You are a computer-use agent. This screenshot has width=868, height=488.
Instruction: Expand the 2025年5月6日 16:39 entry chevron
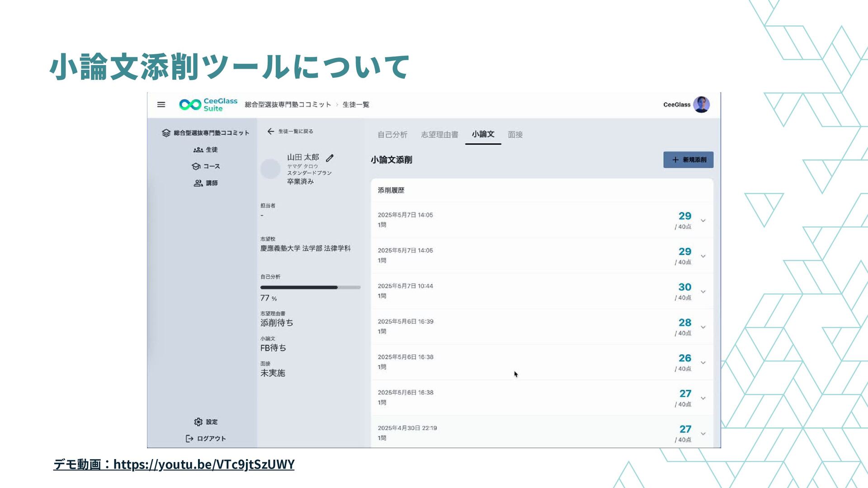703,327
